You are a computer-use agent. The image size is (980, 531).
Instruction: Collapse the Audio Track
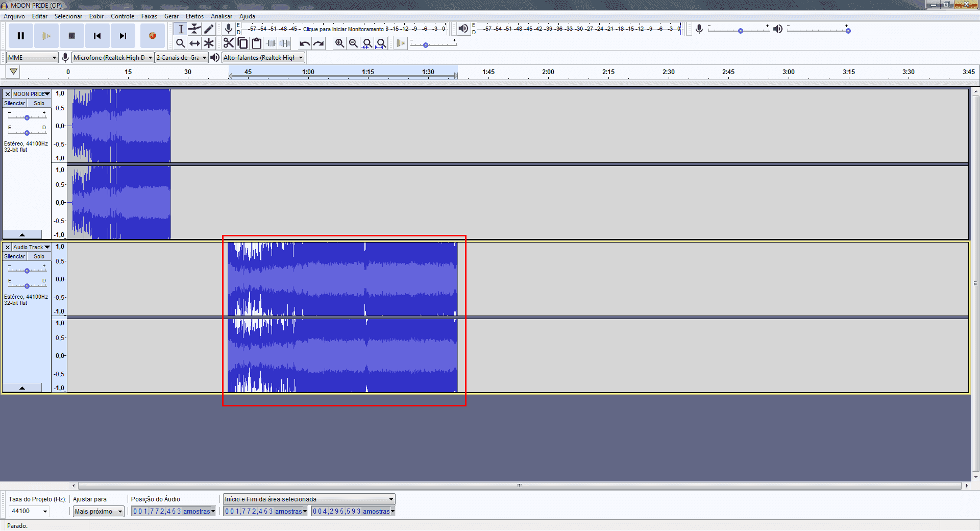[22, 388]
